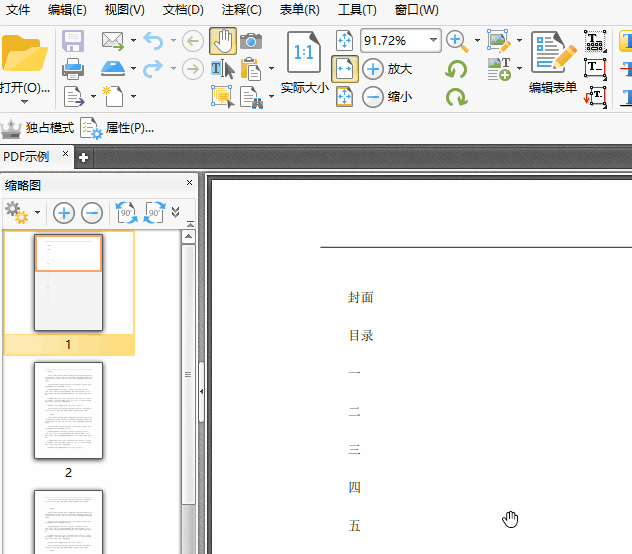Open the Find binoculars tool

click(251, 97)
